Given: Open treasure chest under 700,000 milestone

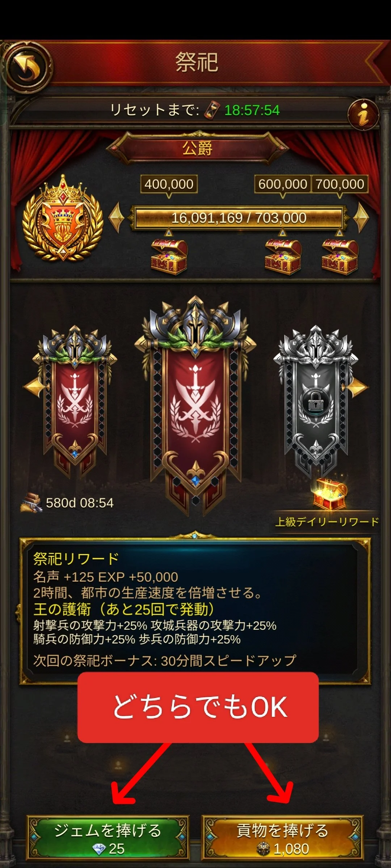Looking at the screenshot, I should [340, 256].
